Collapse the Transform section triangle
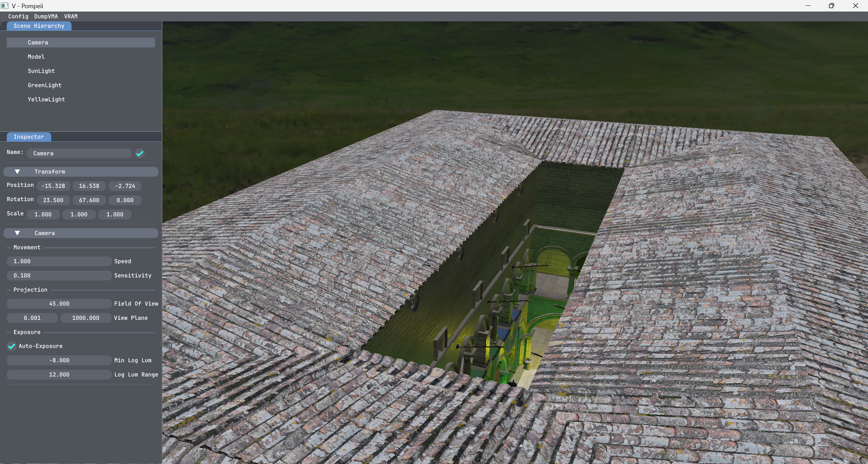868x464 pixels. point(17,172)
